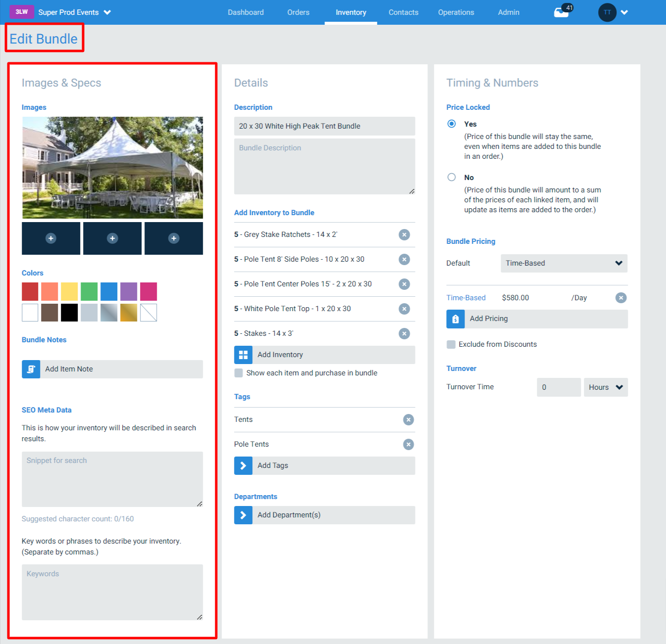Remove Grey Stake Ratchets from bundle
Screen dimensions: 666x644
click(404, 234)
